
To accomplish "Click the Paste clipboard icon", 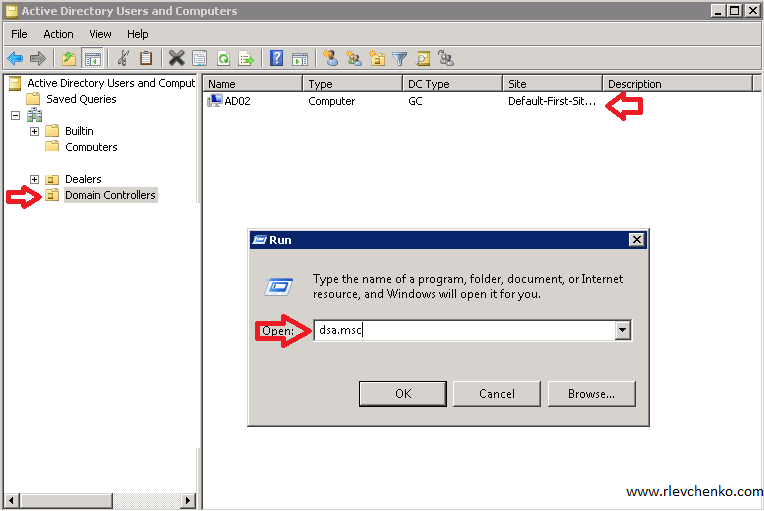I will 146,58.
